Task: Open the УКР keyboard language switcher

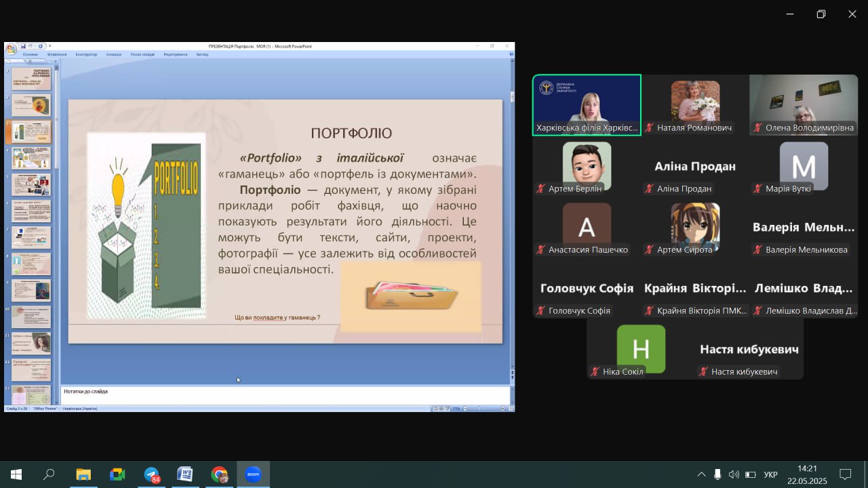Action: [770, 474]
